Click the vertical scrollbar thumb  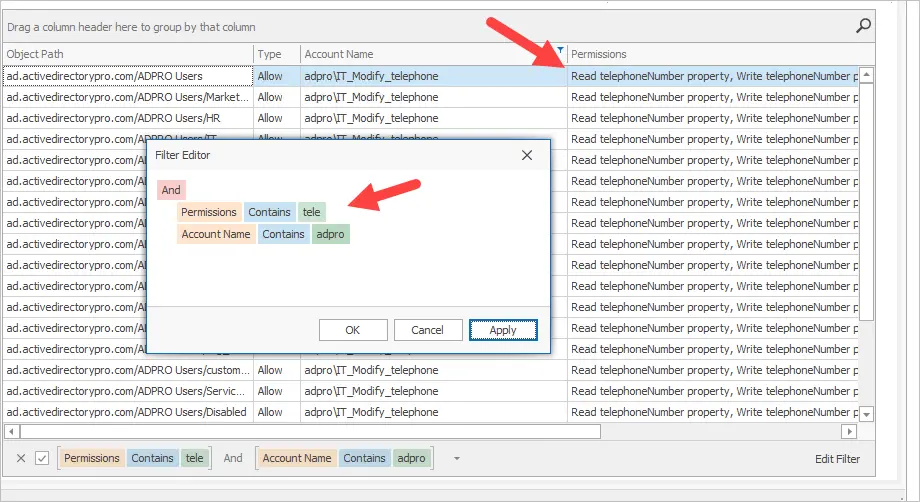tap(866, 201)
